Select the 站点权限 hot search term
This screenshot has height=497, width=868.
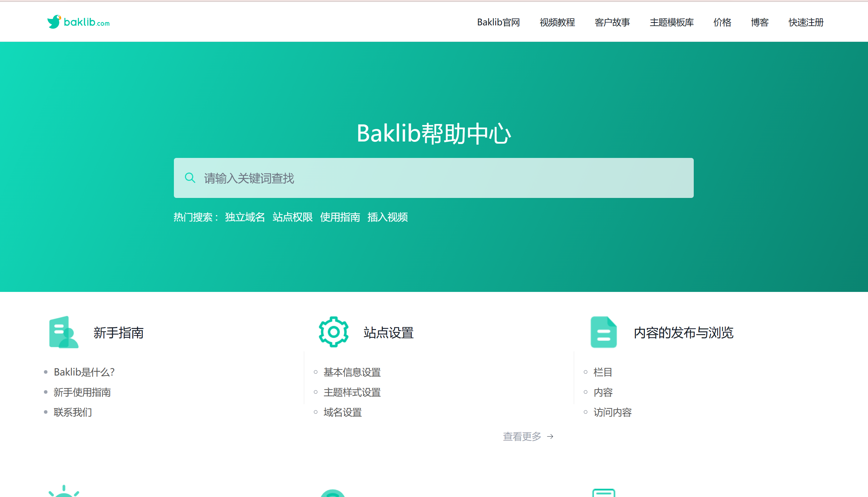pyautogui.click(x=292, y=217)
